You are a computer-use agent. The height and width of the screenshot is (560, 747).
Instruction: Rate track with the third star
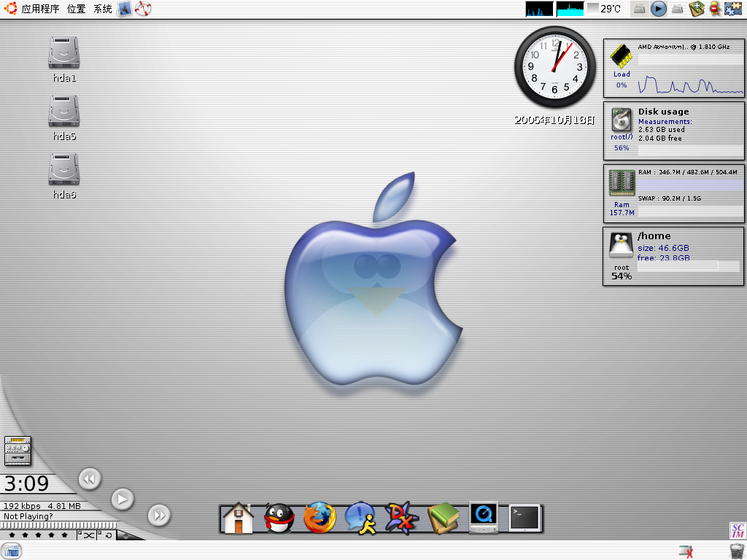pos(38,535)
